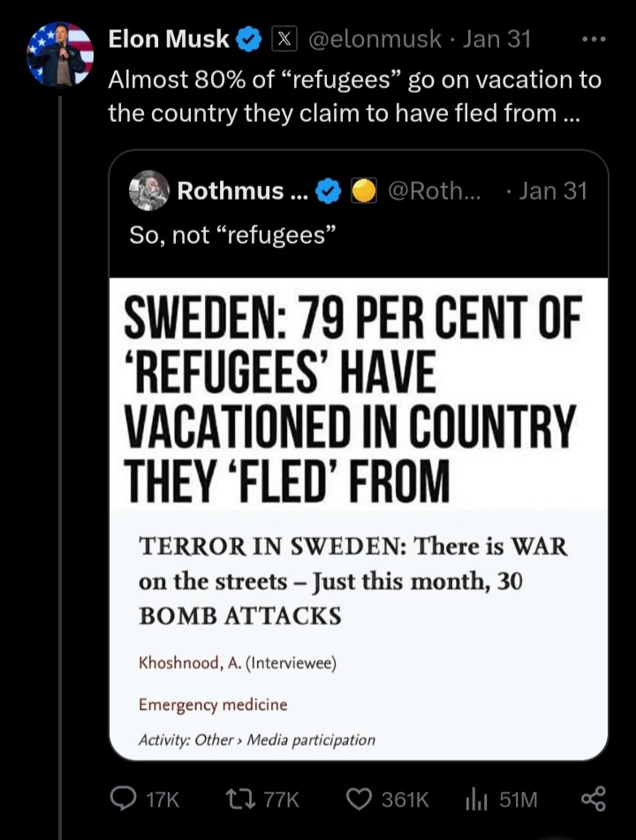Click the Terror in Sweden article title
Screen dimensions: 636x840
(353, 580)
